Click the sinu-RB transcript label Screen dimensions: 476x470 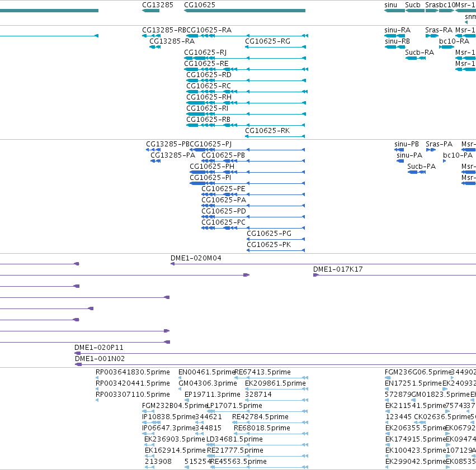pos(397,41)
